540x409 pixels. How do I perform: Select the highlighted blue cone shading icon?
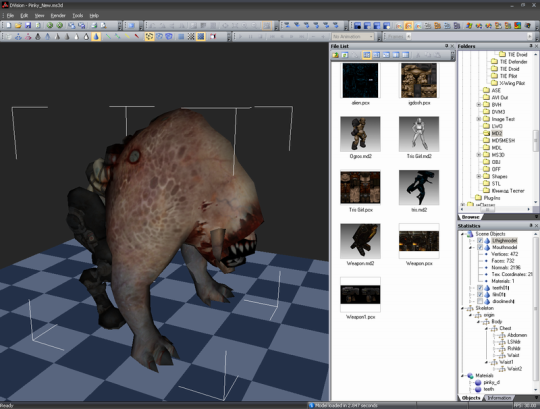tap(96, 36)
